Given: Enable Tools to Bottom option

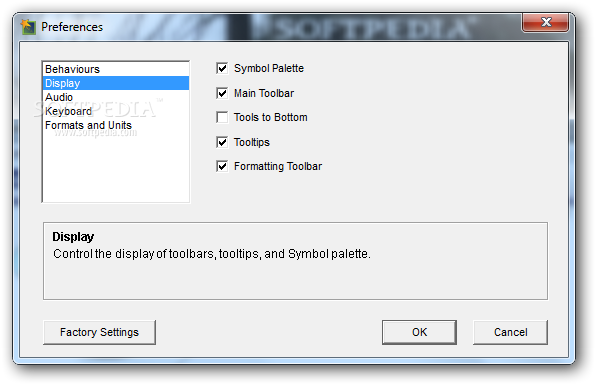Looking at the screenshot, I should (x=222, y=117).
